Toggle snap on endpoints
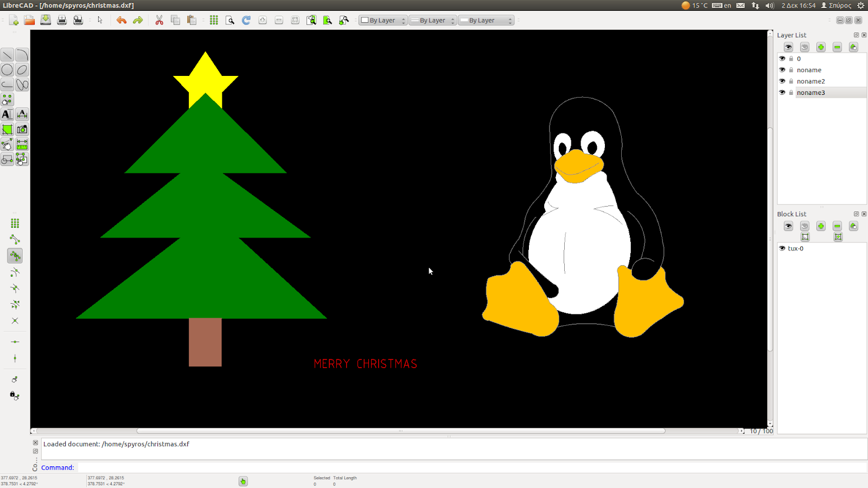The height and width of the screenshot is (488, 868). pos(15,240)
